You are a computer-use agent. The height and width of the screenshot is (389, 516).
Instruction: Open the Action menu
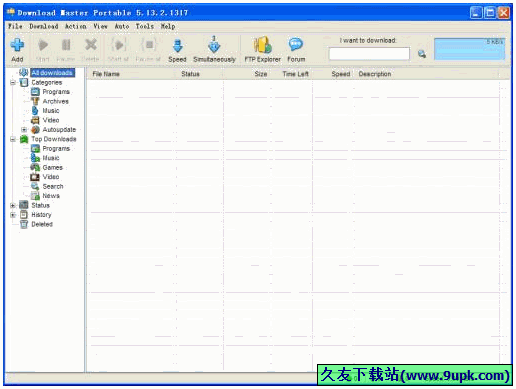(x=76, y=26)
